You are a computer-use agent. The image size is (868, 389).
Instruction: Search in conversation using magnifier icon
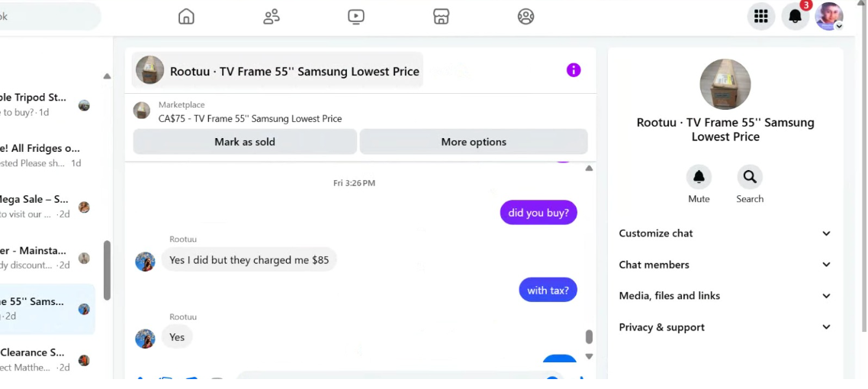point(750,177)
